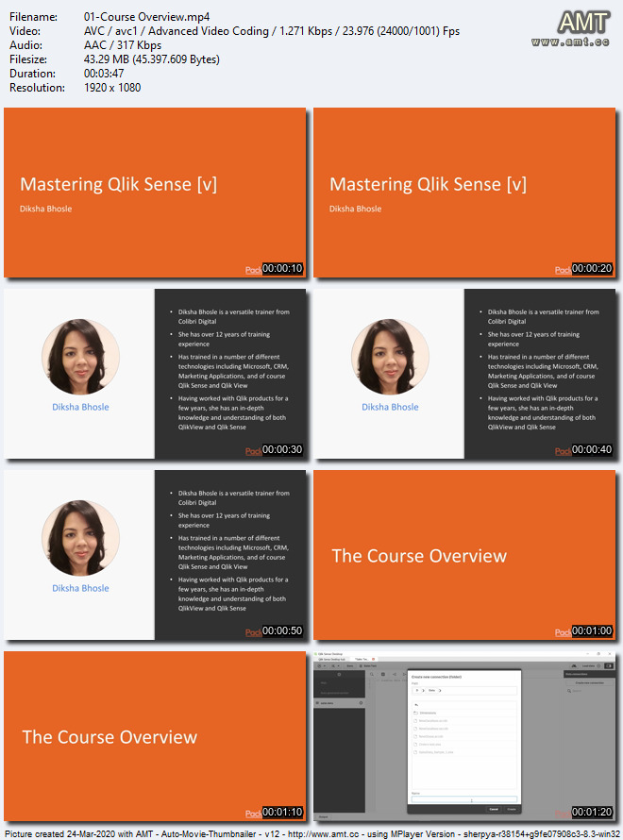Click the Load data button in Qlik Sense
This screenshot has height=840, width=623.
tap(593, 666)
